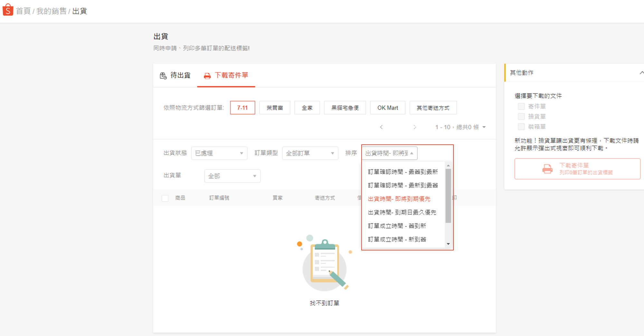Click the 待出貨 package icon

[163, 76]
